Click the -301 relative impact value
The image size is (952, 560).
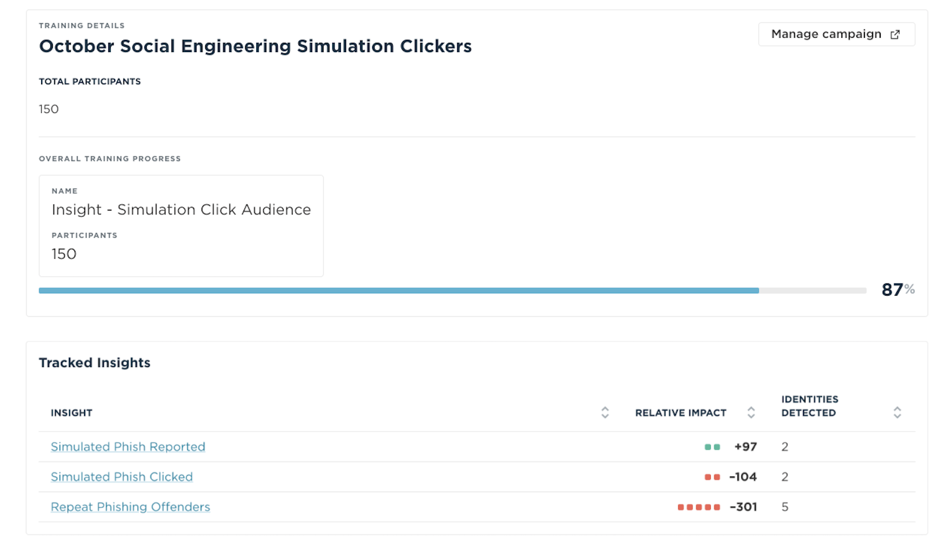(x=743, y=507)
